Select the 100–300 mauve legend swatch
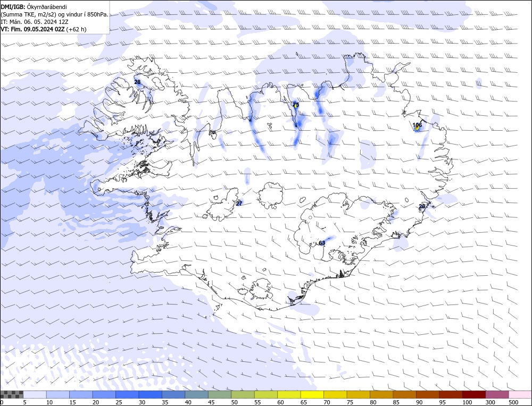 pos(473,394)
